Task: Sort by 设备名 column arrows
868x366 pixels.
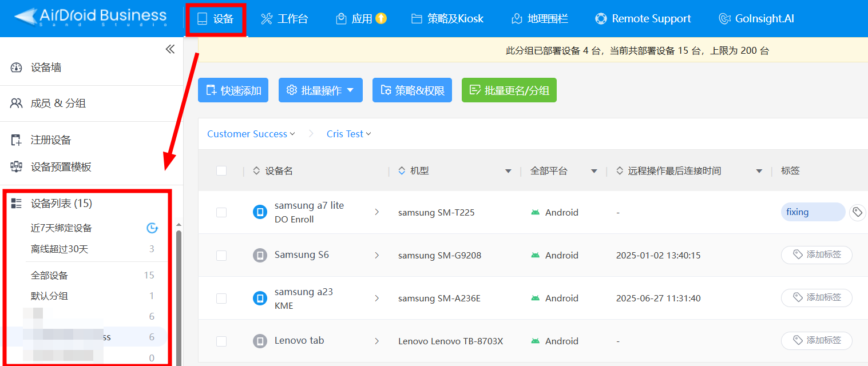Action: point(256,170)
